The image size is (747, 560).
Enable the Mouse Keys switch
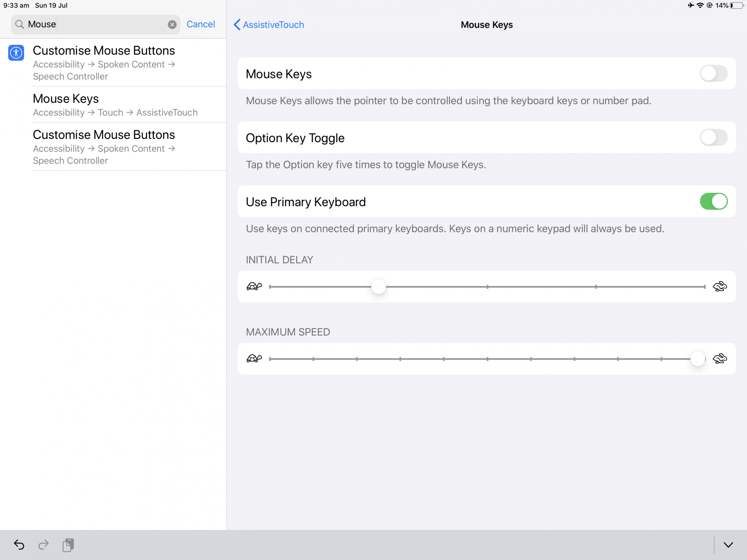pyautogui.click(x=713, y=73)
